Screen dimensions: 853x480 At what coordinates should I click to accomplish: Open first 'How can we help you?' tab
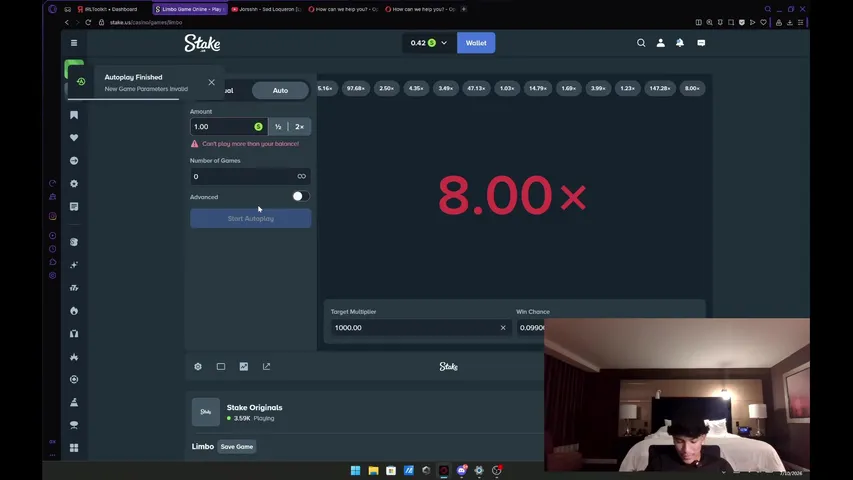[x=343, y=9]
